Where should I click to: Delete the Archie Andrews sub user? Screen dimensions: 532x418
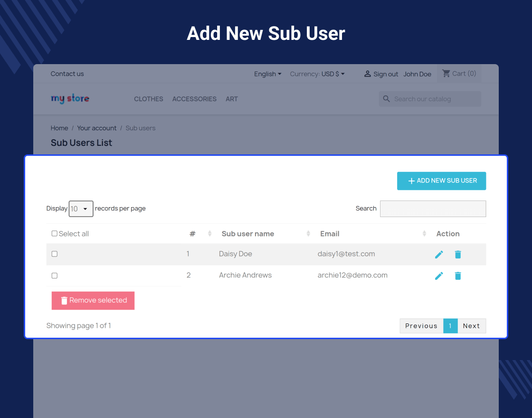pyautogui.click(x=458, y=276)
